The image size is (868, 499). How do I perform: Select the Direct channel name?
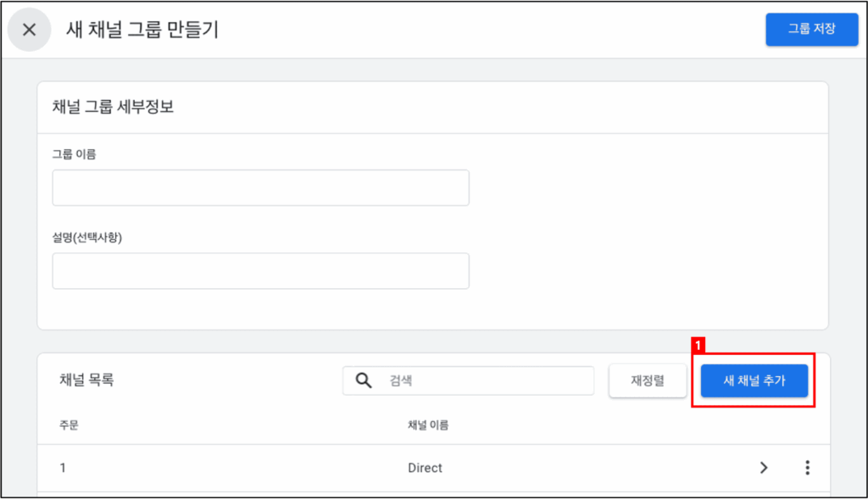coord(425,468)
